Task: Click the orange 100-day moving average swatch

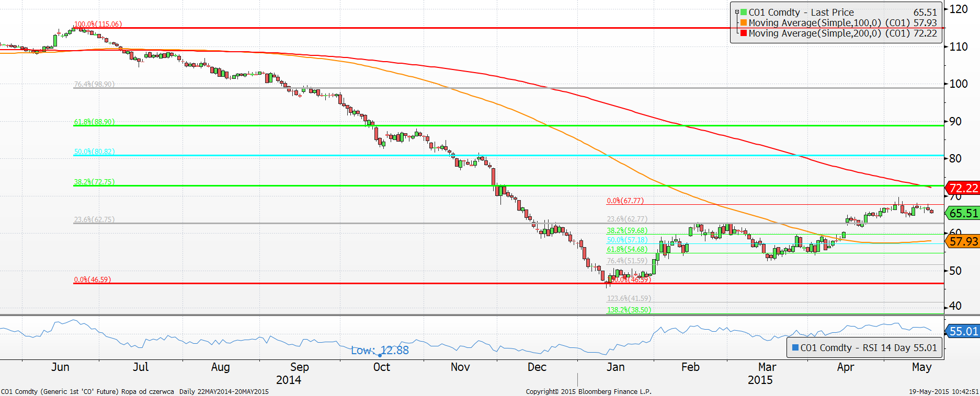Action: point(743,23)
